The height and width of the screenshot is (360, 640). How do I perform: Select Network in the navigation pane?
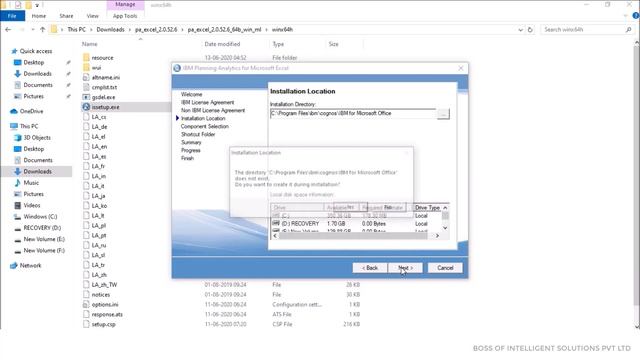pyautogui.click(x=30, y=265)
